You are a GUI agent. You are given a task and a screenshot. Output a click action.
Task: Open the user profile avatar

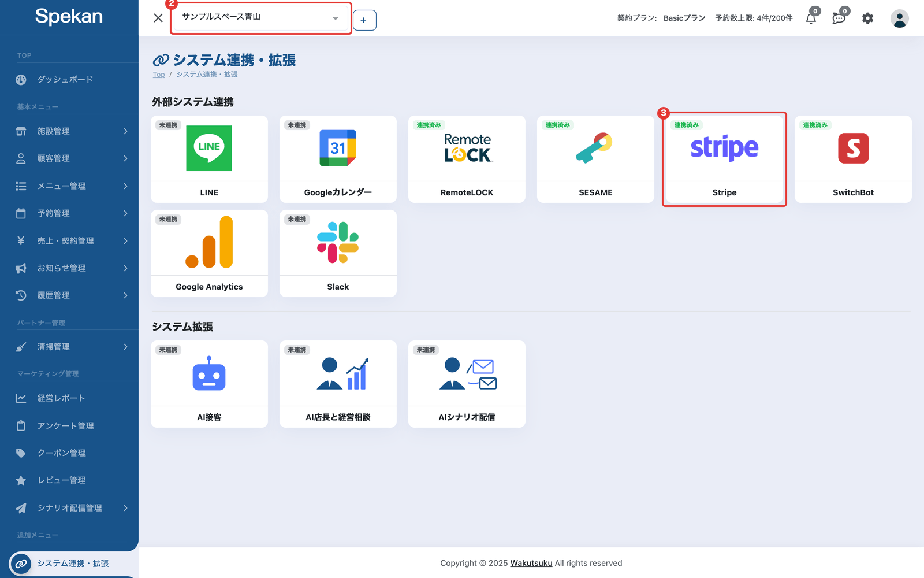click(899, 18)
